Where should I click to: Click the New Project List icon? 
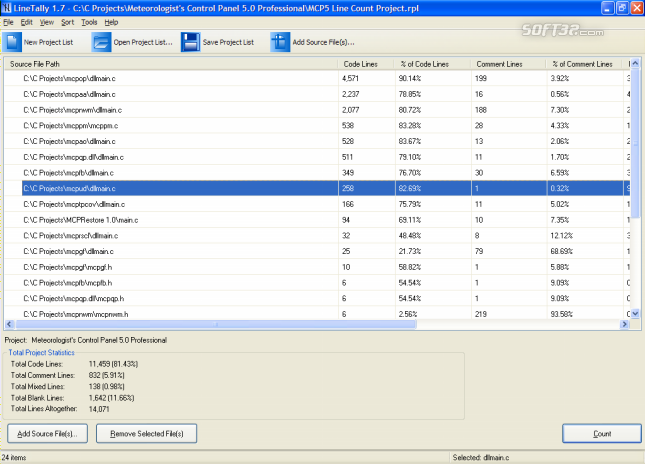[12, 42]
